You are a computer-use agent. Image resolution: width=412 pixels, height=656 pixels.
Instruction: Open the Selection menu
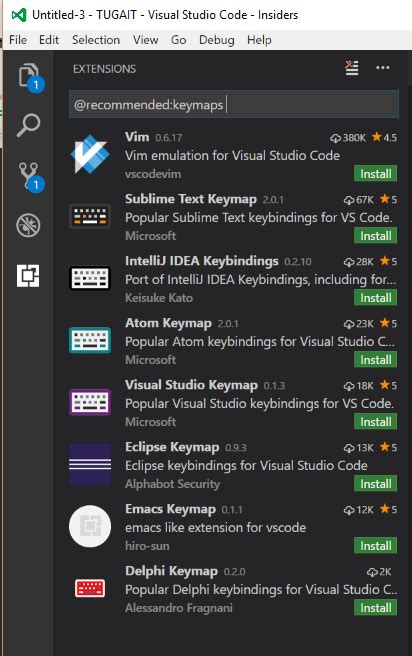(96, 40)
